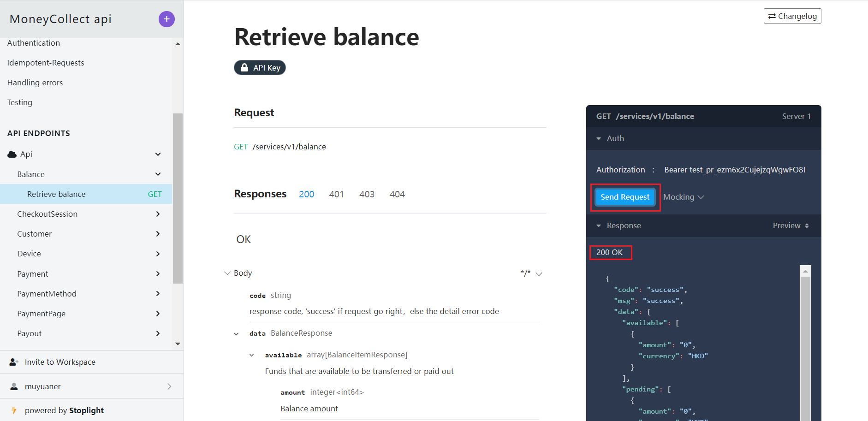
Task: Open the Handling errors page
Action: point(35,83)
